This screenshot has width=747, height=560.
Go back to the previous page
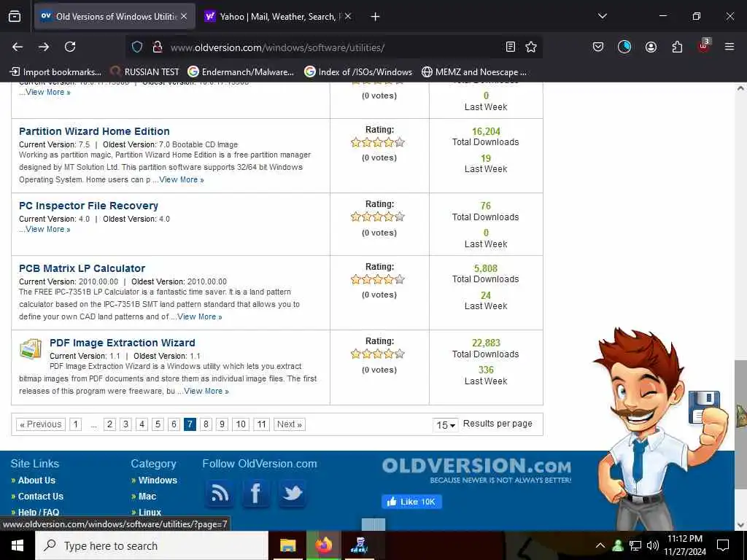pos(18,47)
